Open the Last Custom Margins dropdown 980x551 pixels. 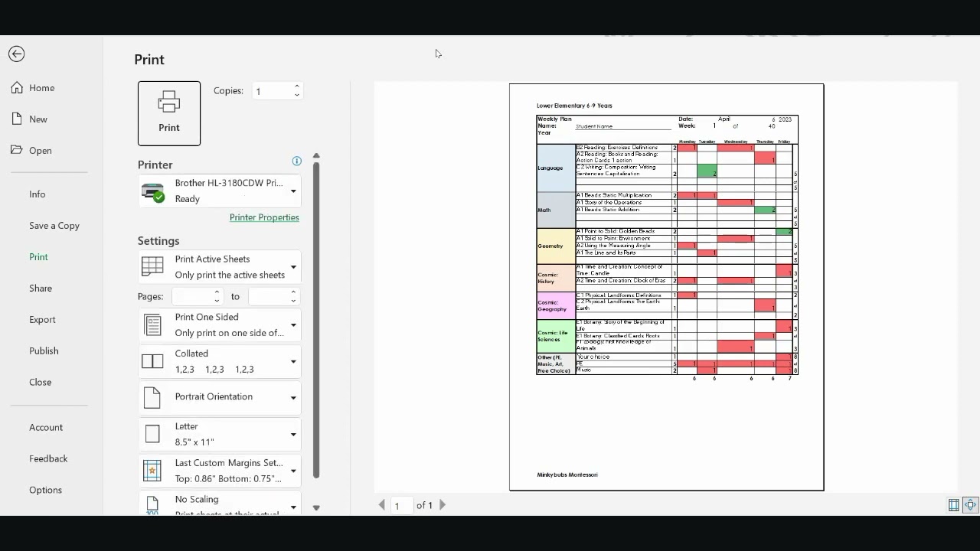(x=220, y=471)
